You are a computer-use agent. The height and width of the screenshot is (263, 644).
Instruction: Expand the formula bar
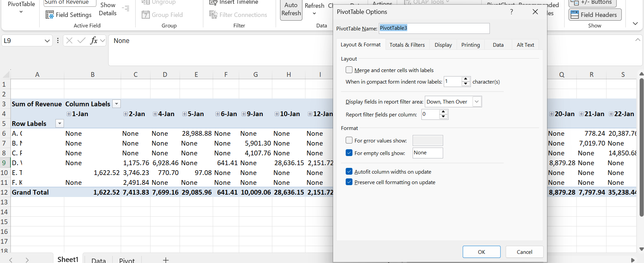click(x=638, y=40)
